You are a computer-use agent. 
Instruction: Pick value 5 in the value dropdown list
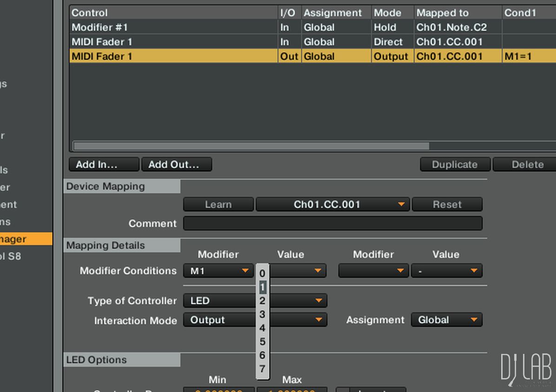(262, 342)
